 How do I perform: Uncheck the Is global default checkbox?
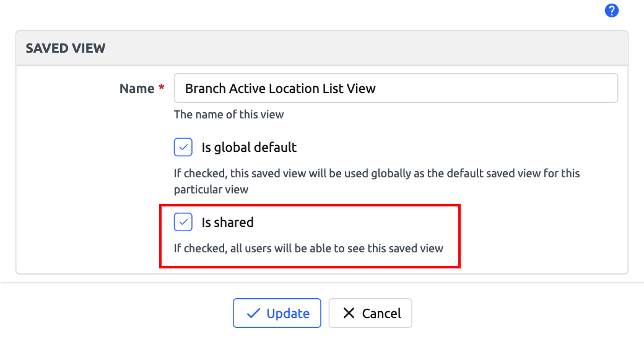183,148
